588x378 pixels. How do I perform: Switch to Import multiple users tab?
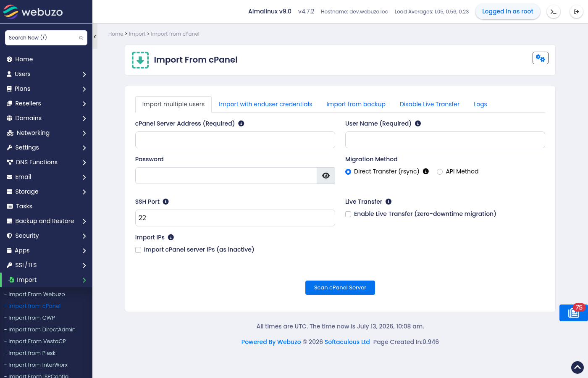click(173, 104)
